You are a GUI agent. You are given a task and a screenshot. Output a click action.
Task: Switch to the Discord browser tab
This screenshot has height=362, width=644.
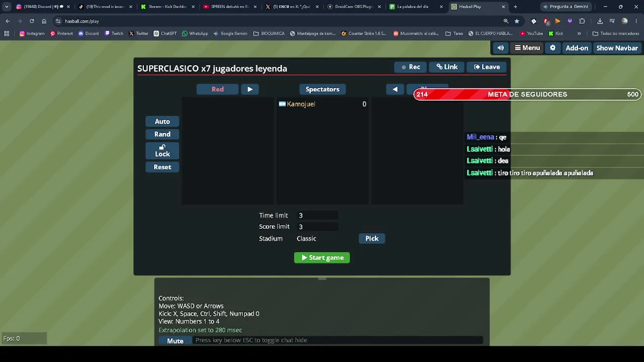coord(42,7)
